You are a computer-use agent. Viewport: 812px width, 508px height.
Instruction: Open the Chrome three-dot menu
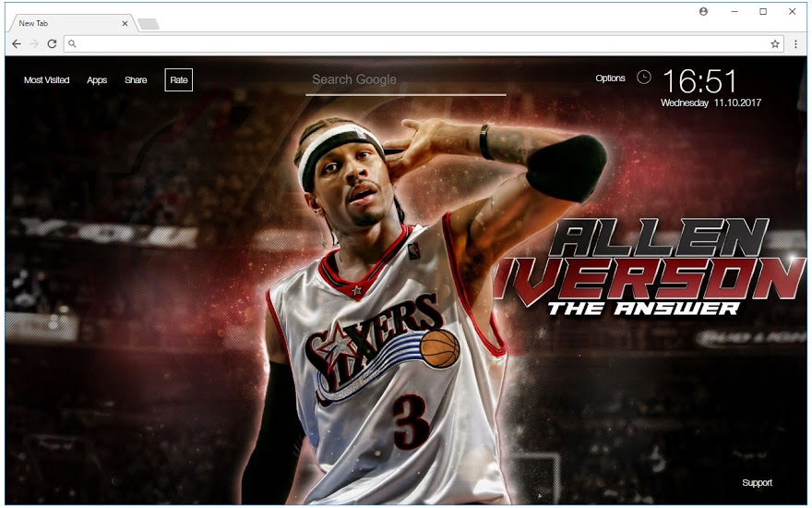[x=796, y=43]
